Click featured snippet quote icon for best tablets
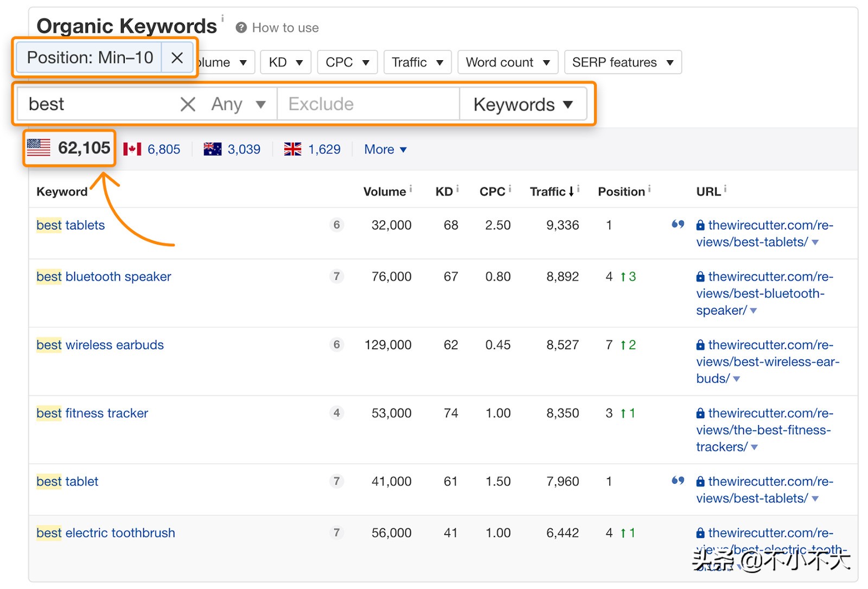868x589 pixels. point(678,225)
